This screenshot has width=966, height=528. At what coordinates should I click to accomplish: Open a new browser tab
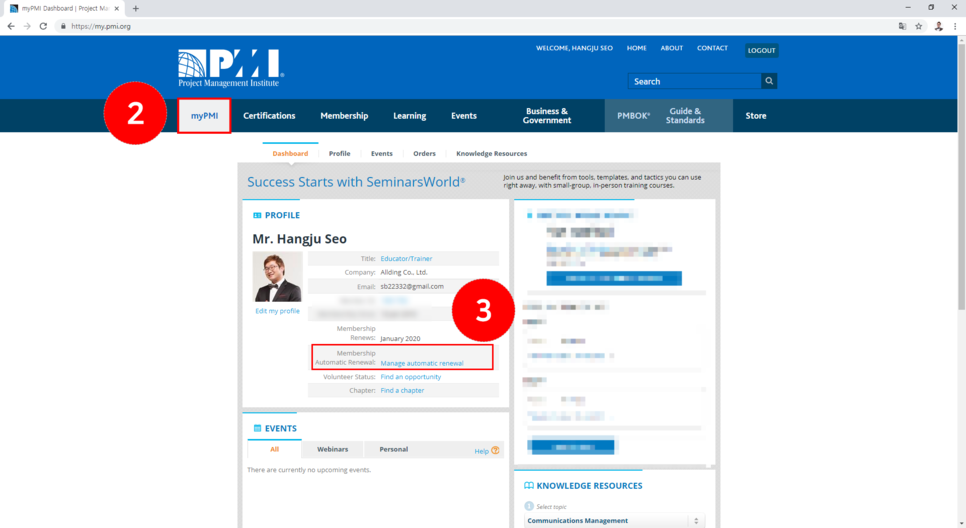[x=136, y=9]
